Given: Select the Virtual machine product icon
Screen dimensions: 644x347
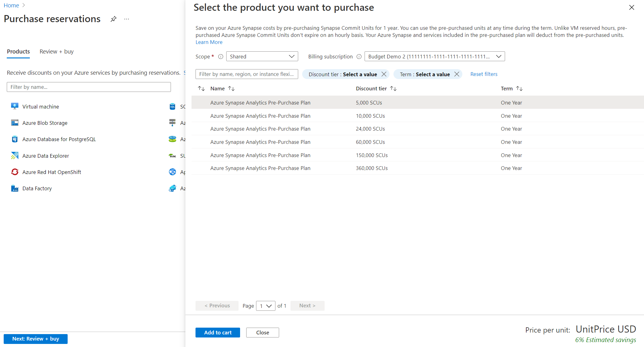Looking at the screenshot, I should click(14, 106).
